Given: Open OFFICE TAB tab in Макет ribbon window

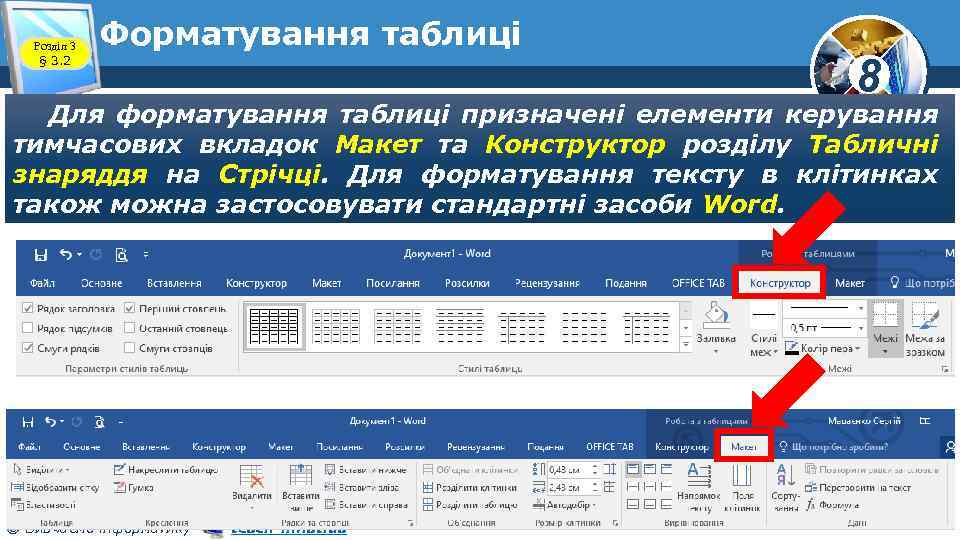Looking at the screenshot, I should coord(609,447).
